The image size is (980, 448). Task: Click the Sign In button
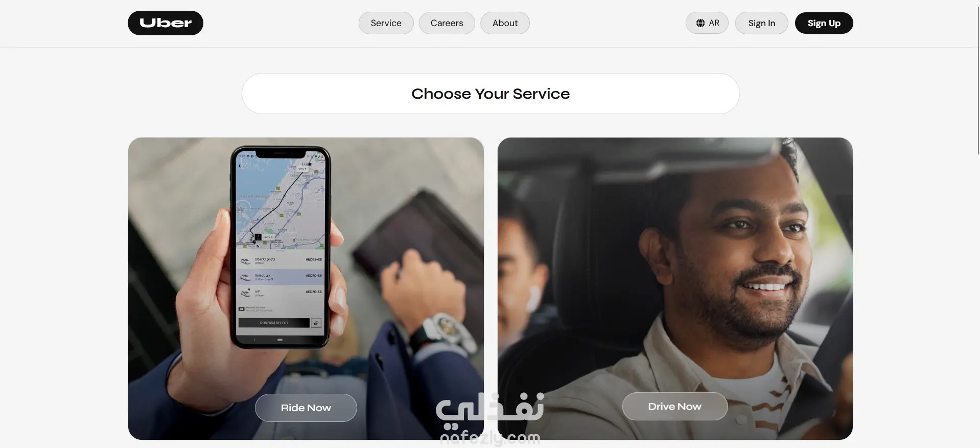761,23
